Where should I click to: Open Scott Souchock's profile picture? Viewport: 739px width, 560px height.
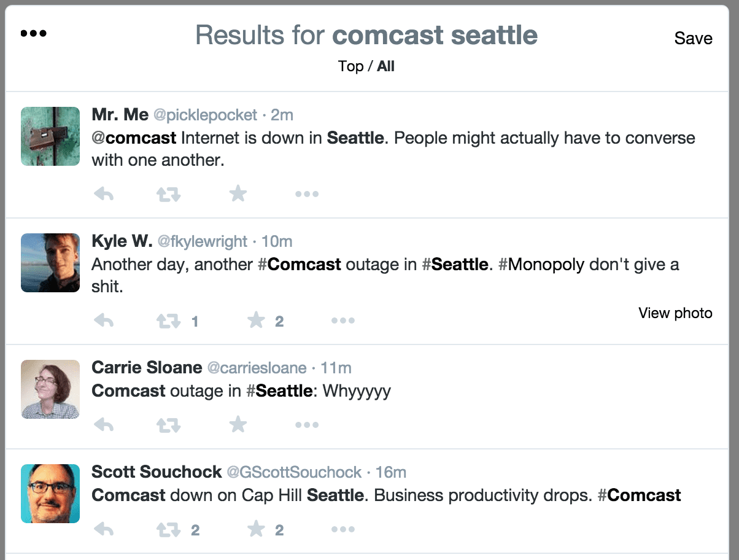click(50, 494)
